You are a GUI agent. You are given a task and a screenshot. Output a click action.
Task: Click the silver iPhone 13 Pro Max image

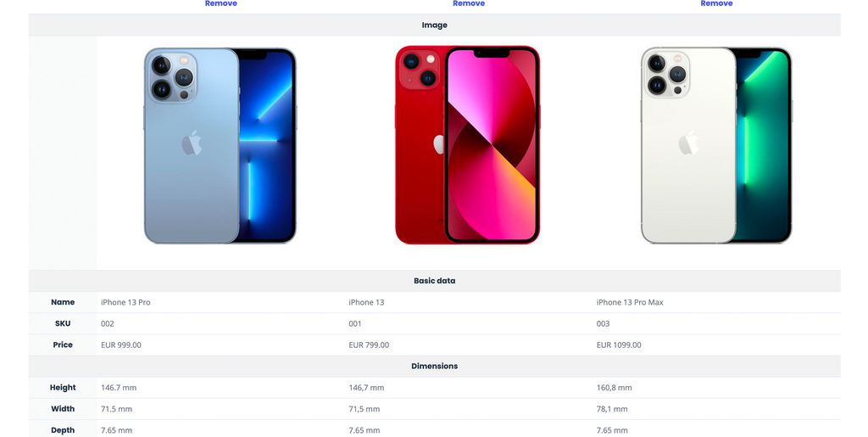[x=716, y=146]
